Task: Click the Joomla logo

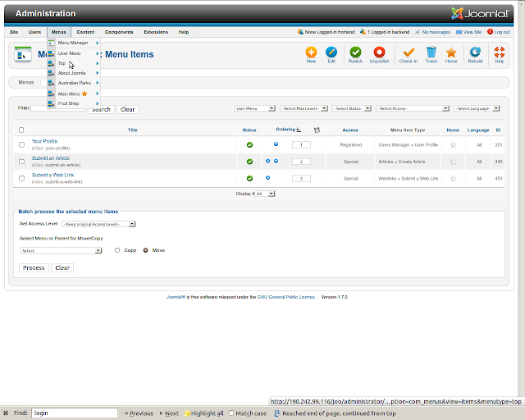Action: (x=480, y=13)
